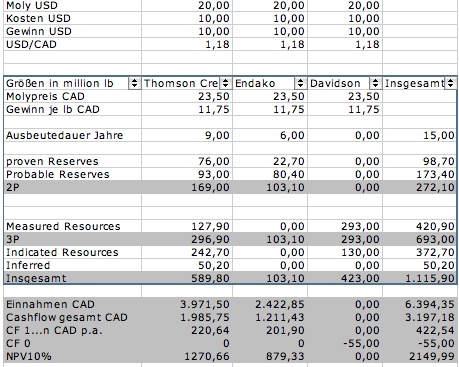The image size is (459, 367).
Task: Select the 'Moly USD' label cell
Action: click(72, 5)
